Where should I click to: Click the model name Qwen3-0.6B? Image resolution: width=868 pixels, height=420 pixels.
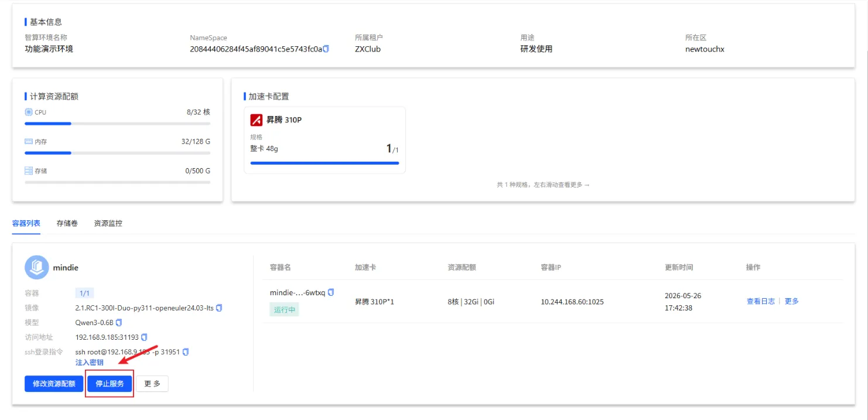[94, 322]
